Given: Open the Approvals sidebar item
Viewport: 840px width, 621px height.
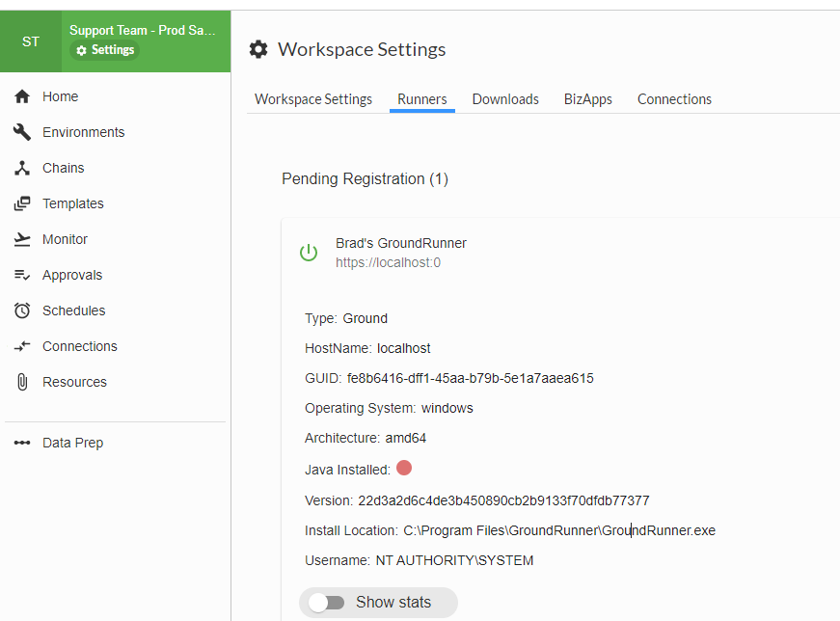Looking at the screenshot, I should [x=22, y=275].
